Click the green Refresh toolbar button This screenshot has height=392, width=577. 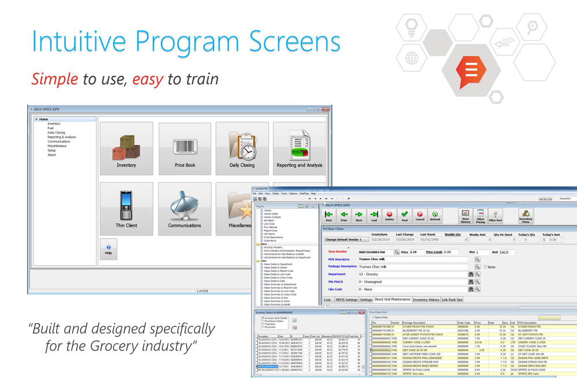[x=435, y=216]
